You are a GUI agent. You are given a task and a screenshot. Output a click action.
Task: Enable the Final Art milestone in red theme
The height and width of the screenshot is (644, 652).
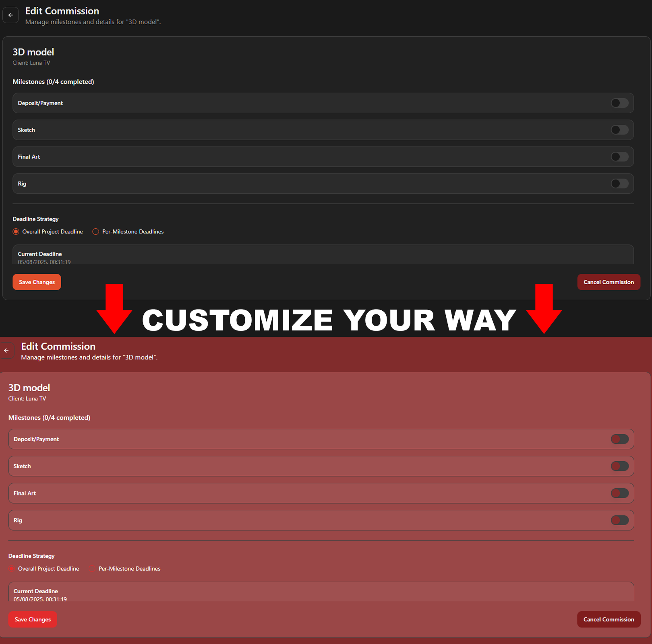[619, 493]
